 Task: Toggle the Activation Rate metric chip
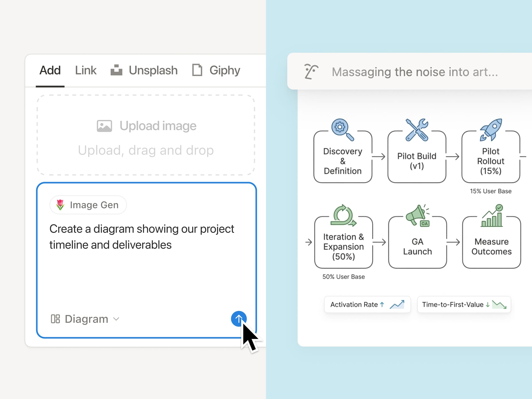click(367, 305)
